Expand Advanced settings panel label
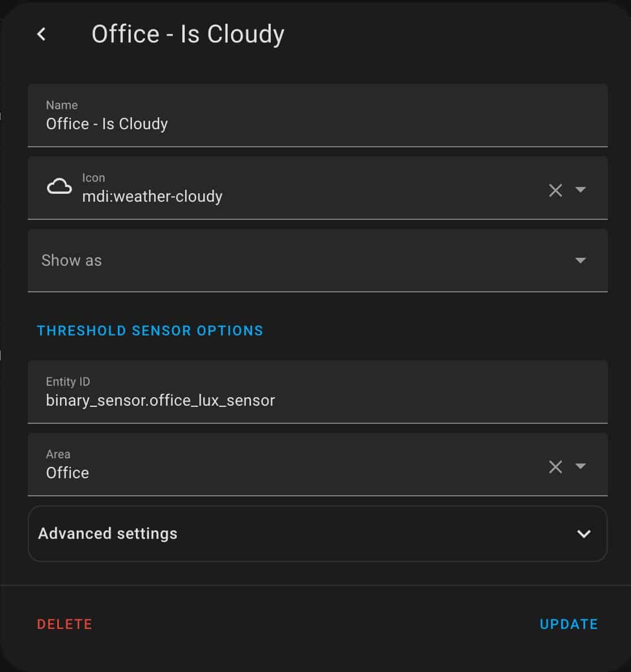Viewport: 631px width, 672px height. pos(108,534)
